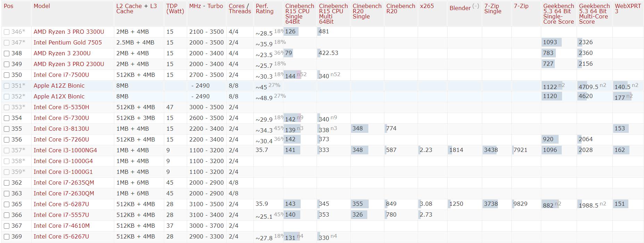The width and height of the screenshot is (644, 243).
Task: Tick the checkbox for Intel Core i7-4610M
Action: [7, 226]
